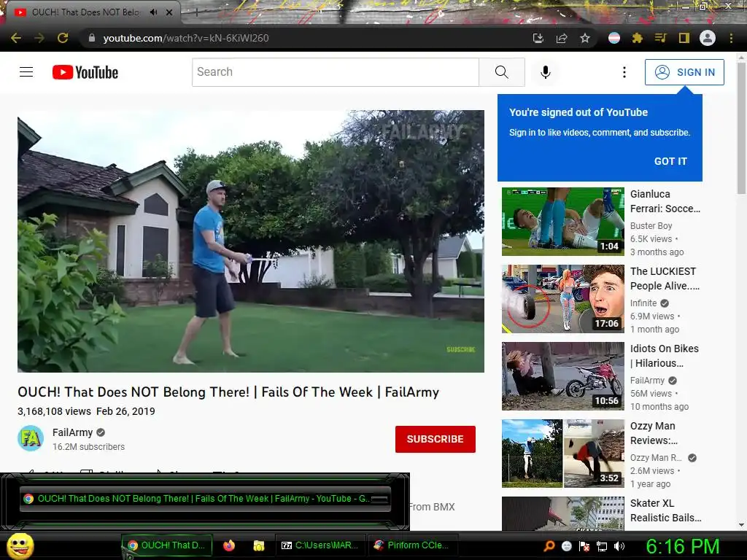Dismiss the popup with GOT IT
Screen dimensions: 747x560
coord(670,161)
